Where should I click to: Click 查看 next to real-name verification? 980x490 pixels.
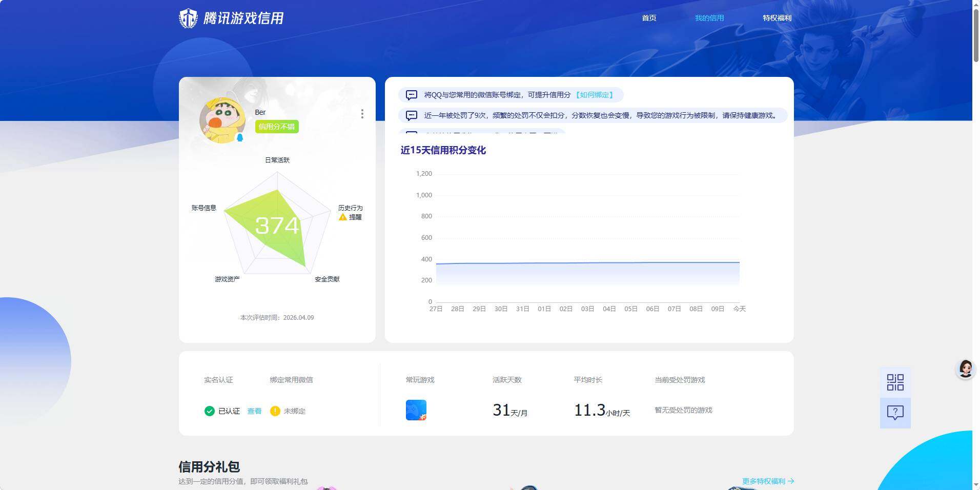[254, 411]
